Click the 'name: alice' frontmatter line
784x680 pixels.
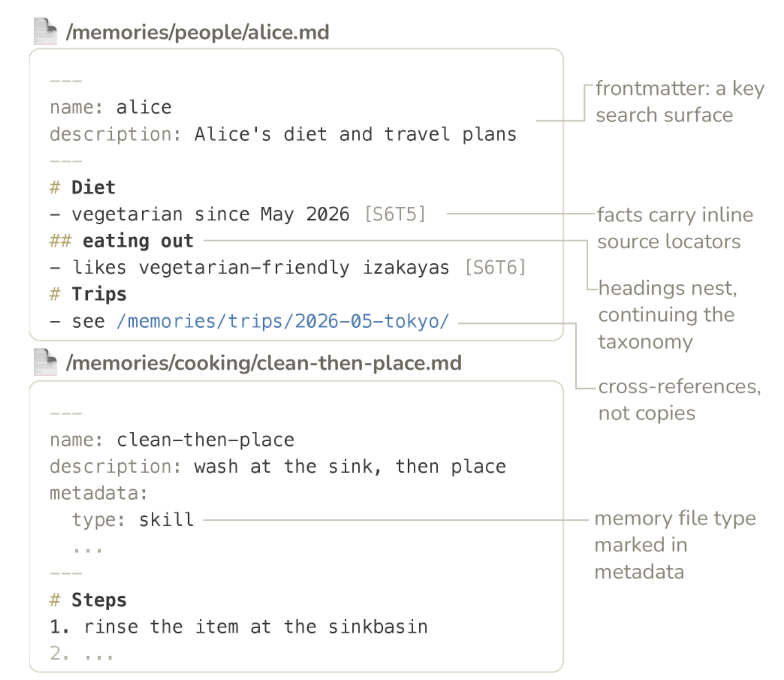(111, 108)
